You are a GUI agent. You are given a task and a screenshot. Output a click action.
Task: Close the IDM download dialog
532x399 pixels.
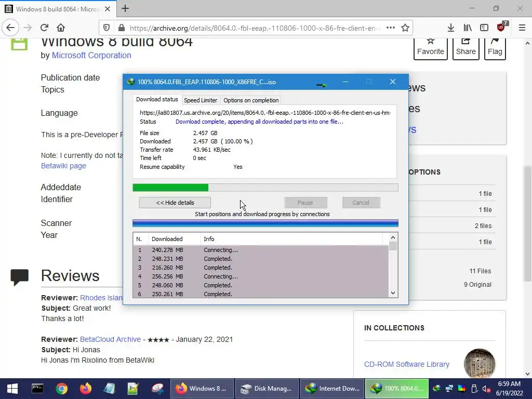[393, 82]
